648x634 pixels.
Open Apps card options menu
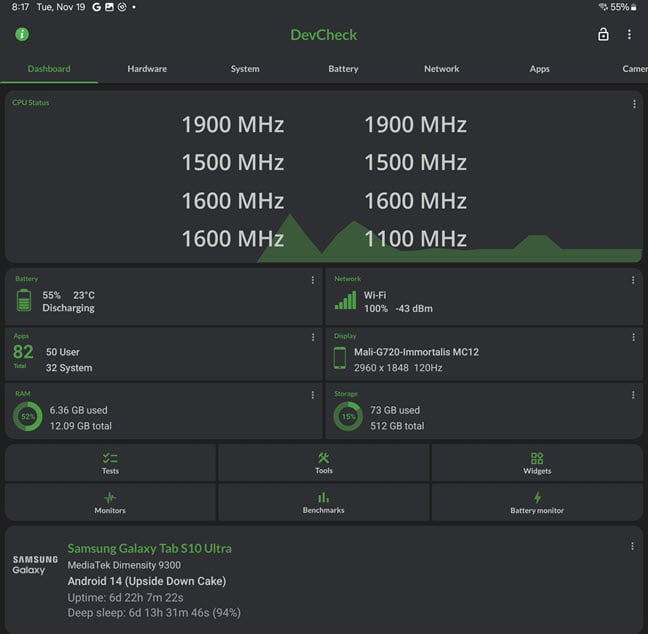313,337
